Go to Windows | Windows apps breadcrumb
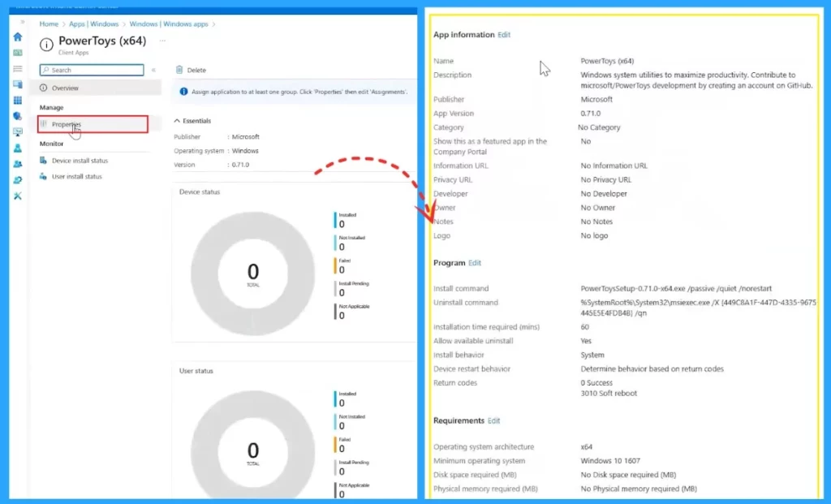Screen dimensions: 831x504 coord(169,24)
